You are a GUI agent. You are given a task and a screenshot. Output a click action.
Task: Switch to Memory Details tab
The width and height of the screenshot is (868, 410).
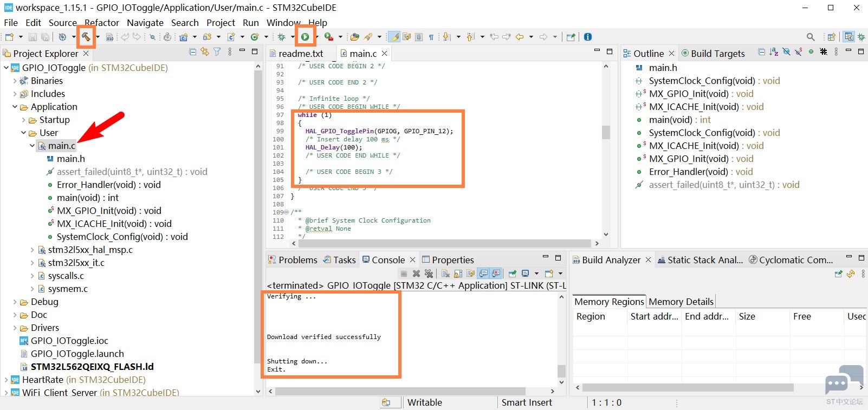pyautogui.click(x=681, y=302)
